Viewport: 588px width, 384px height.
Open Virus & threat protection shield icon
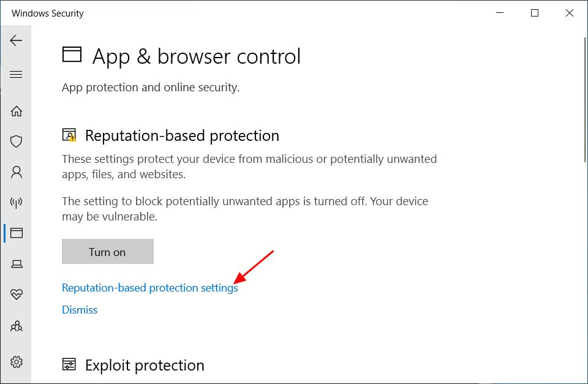tap(16, 141)
